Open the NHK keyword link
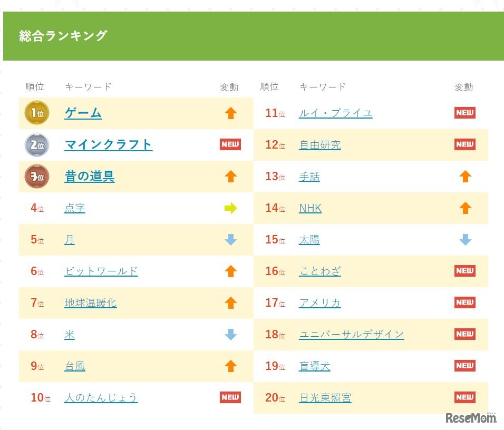 tap(310, 208)
